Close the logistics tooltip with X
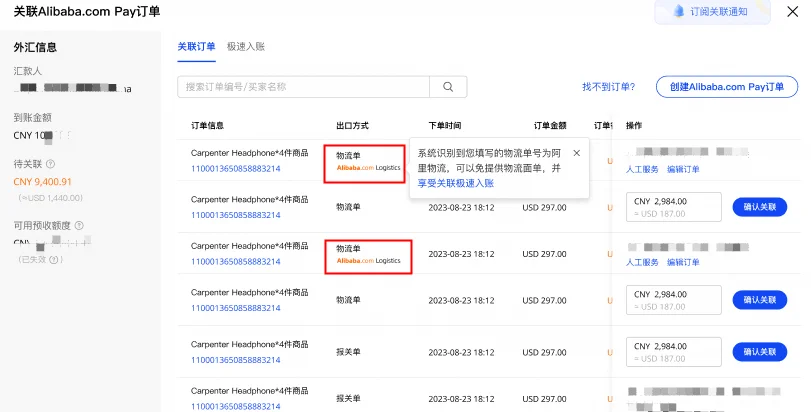The image size is (811, 412). click(577, 153)
